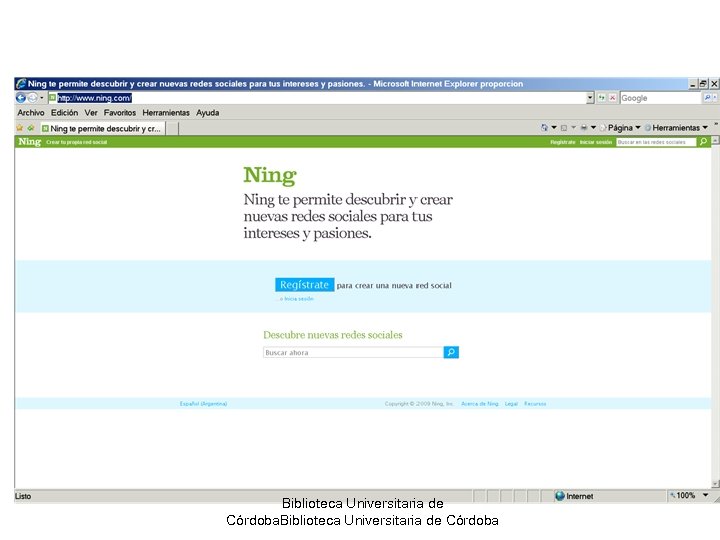Open the search provider options arrow
720x540 pixels.
click(x=715, y=98)
